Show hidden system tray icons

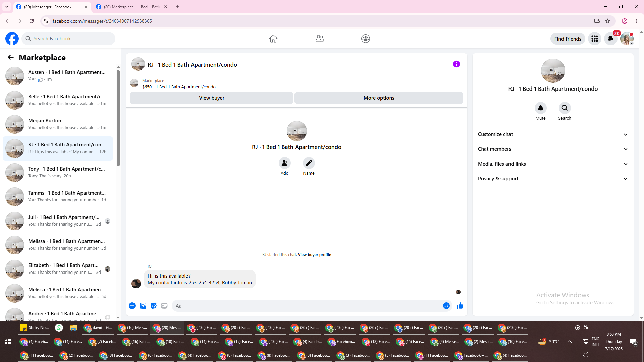point(570,342)
